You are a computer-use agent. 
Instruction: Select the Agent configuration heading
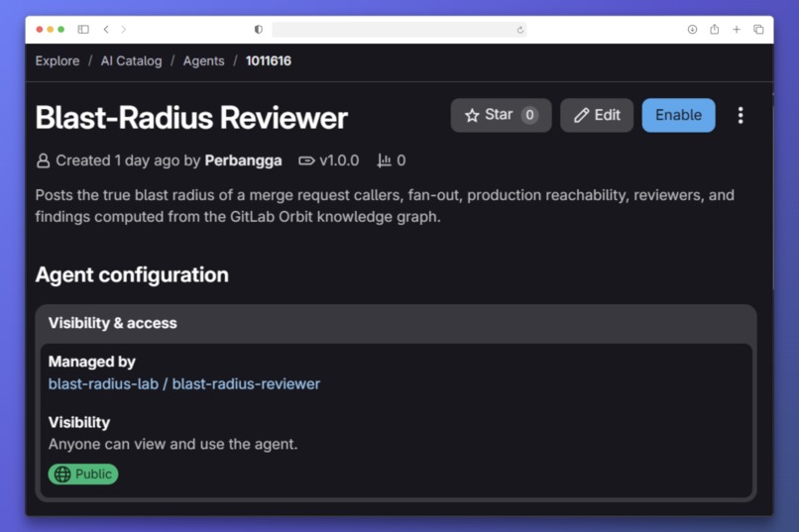coord(132,274)
